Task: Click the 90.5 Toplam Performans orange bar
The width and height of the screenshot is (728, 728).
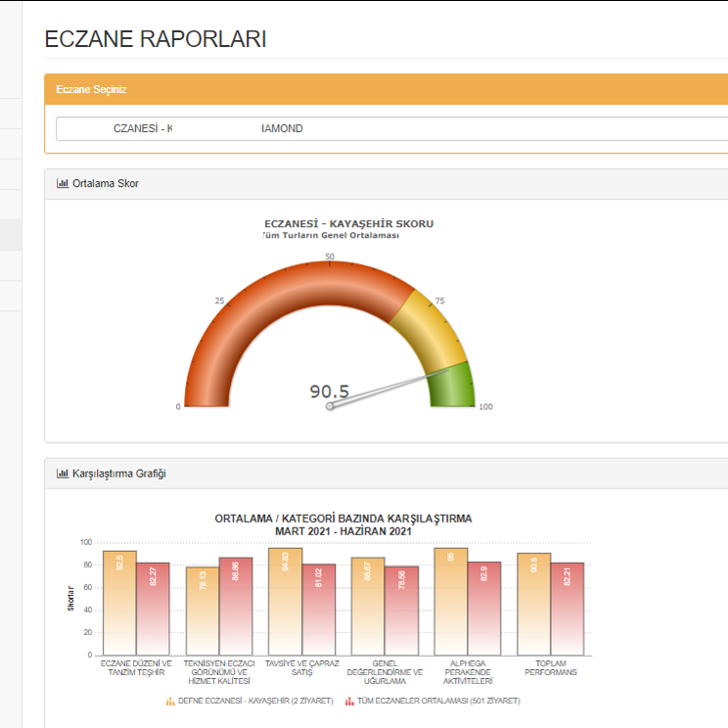Action: tap(533, 605)
